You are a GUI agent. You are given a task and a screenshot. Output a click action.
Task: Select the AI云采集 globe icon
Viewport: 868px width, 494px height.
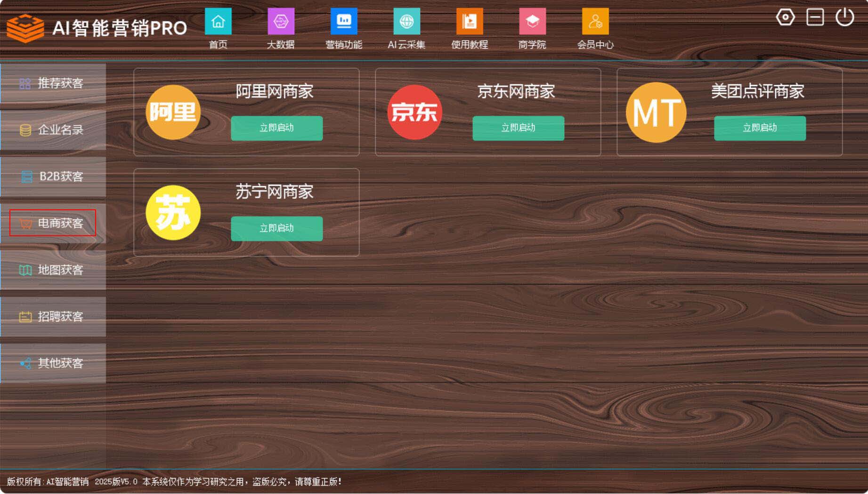[406, 22]
